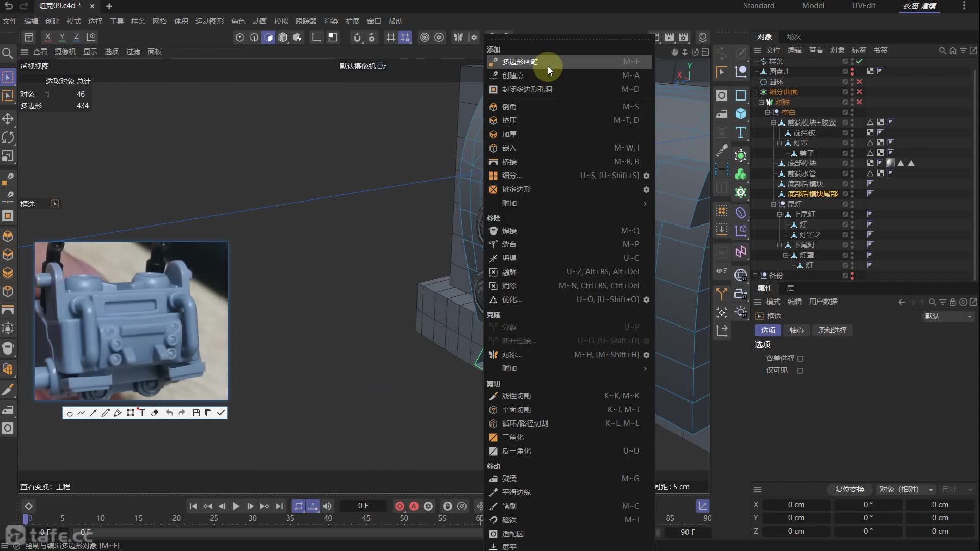Select the Move tool in left toolbar
980x551 pixels.
(x=8, y=119)
